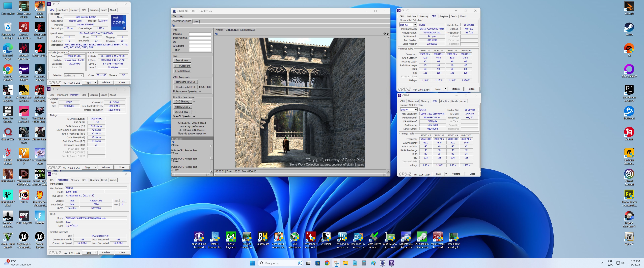Open the cpuz_x64.exe desktop shortcut
Screen dimensions: 644x268
(x=199, y=240)
